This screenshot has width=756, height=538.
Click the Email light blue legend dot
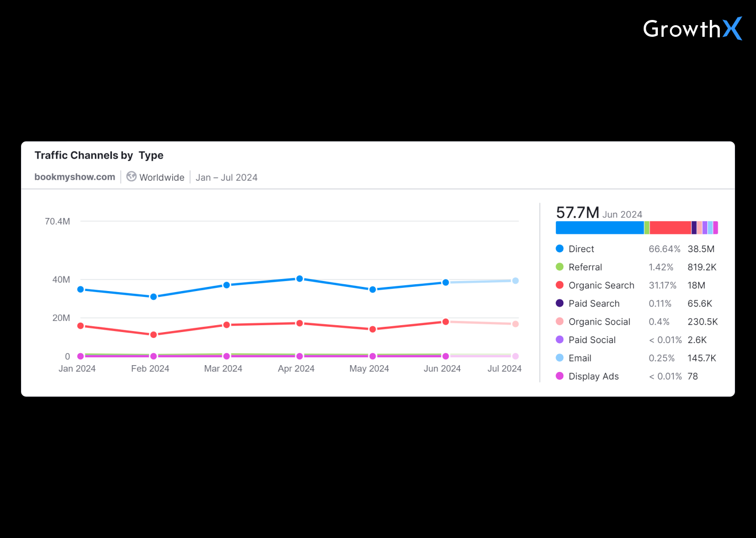point(560,358)
